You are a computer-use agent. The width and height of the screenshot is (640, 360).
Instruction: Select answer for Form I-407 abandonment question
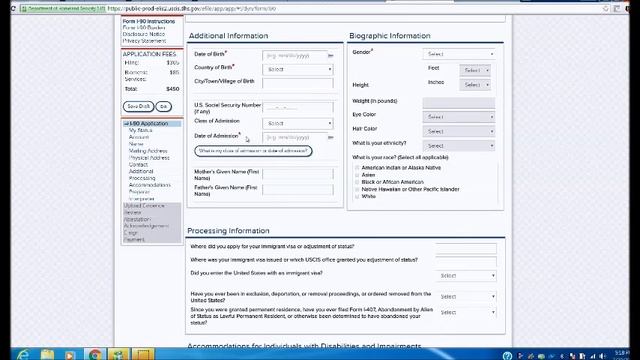point(467,312)
